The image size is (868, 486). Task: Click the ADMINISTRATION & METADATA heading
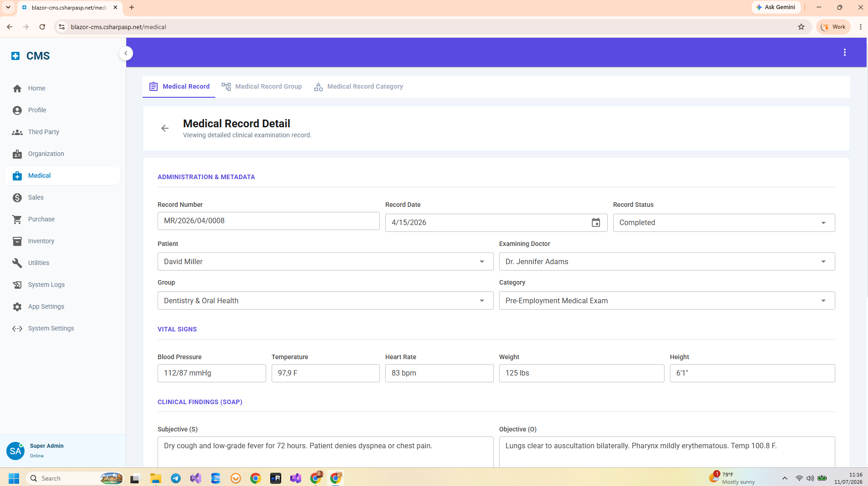click(x=206, y=177)
